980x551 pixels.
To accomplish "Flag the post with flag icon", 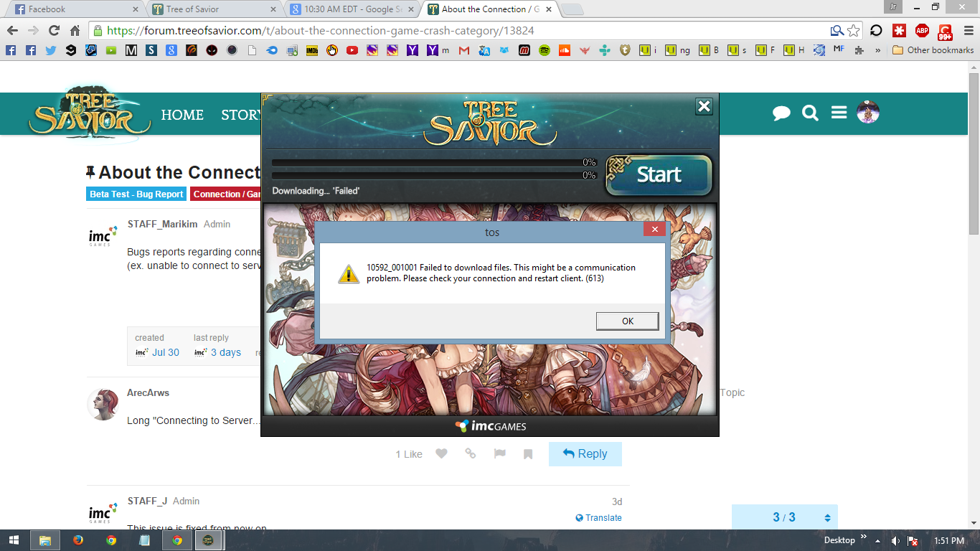I will 499,454.
